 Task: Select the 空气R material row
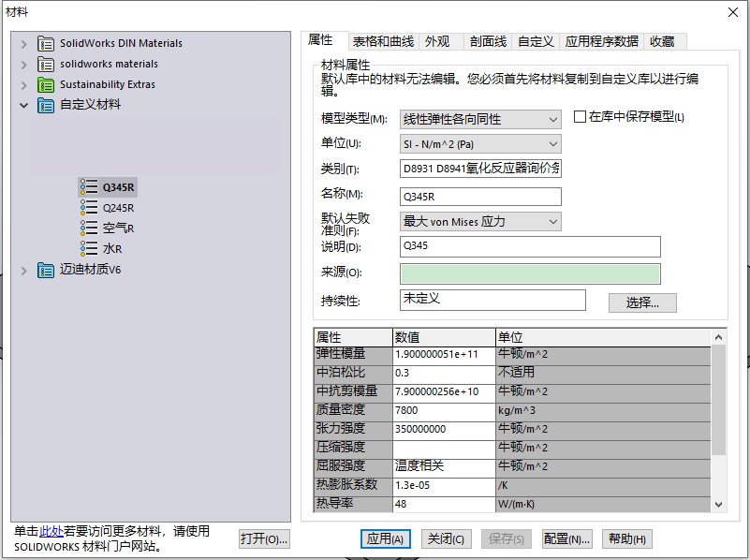[118, 228]
